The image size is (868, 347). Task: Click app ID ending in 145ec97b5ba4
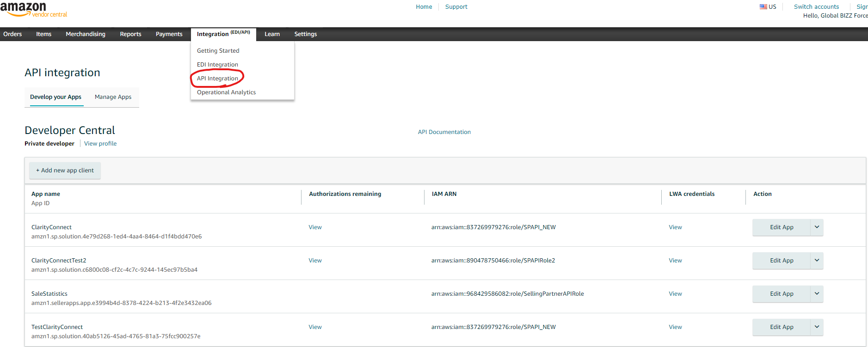tap(114, 270)
